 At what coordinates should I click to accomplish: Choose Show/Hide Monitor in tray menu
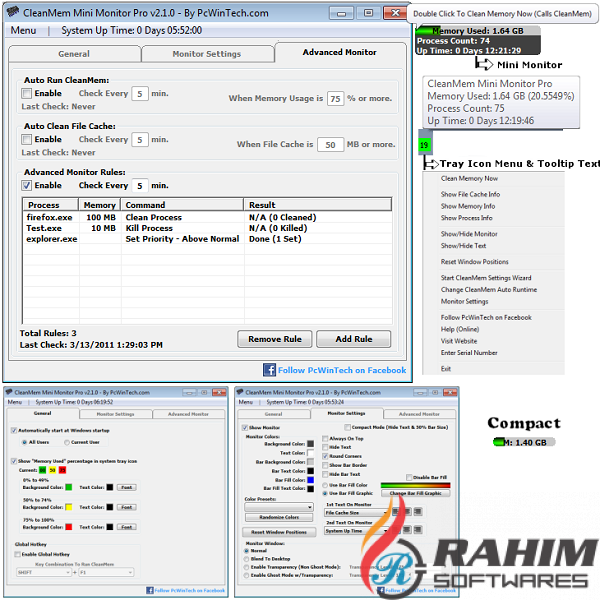[469, 234]
